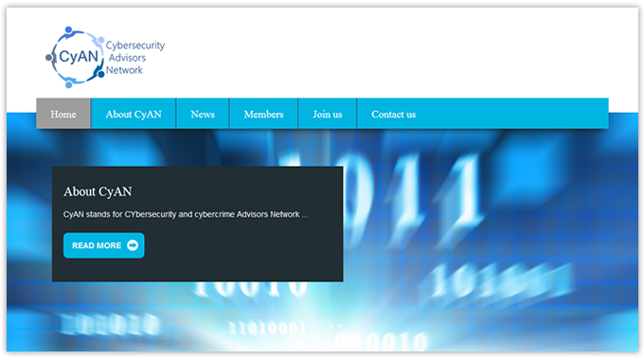Choose Join us from the navigation
Image resolution: width=644 pixels, height=360 pixels.
click(328, 114)
